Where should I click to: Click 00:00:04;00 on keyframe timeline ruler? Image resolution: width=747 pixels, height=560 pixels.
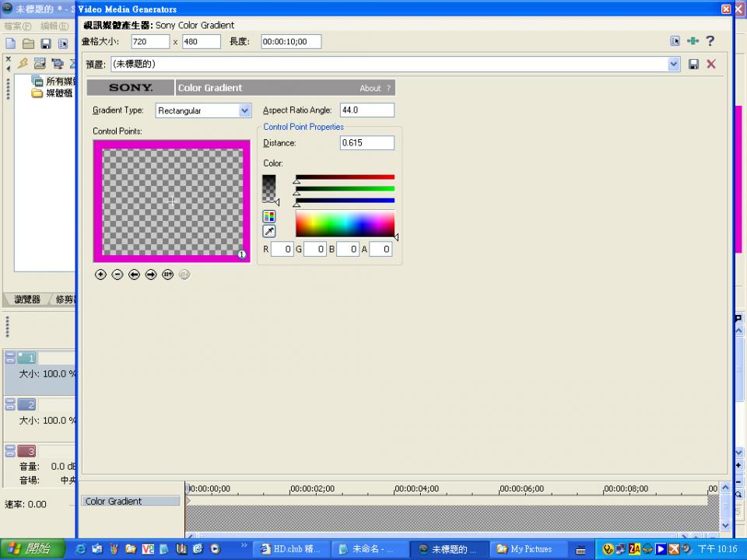pyautogui.click(x=416, y=488)
